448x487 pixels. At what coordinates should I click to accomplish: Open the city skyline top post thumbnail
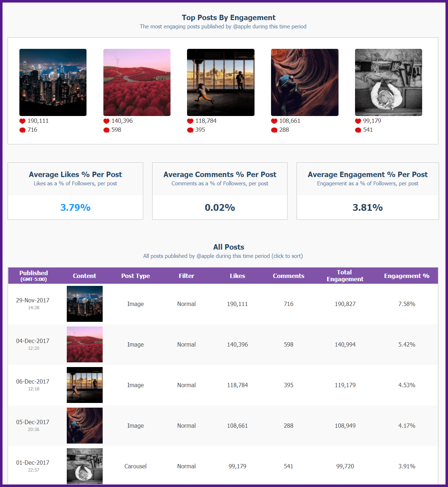[x=53, y=82]
